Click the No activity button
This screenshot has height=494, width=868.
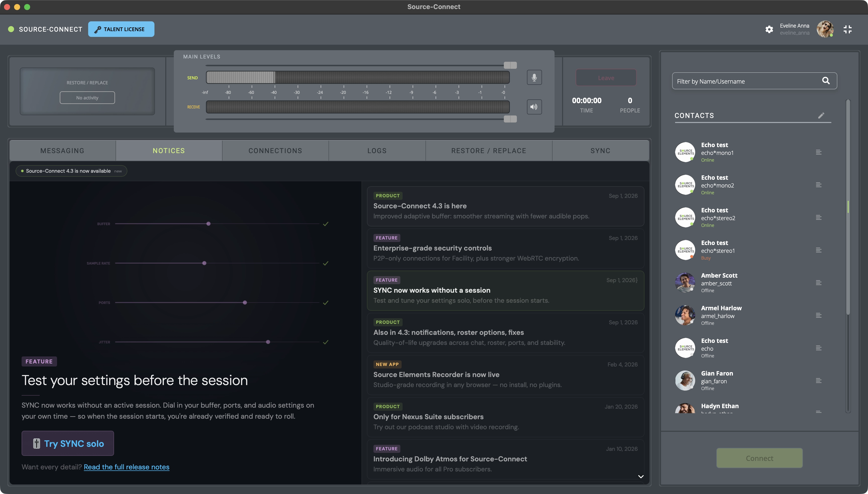[x=87, y=98]
